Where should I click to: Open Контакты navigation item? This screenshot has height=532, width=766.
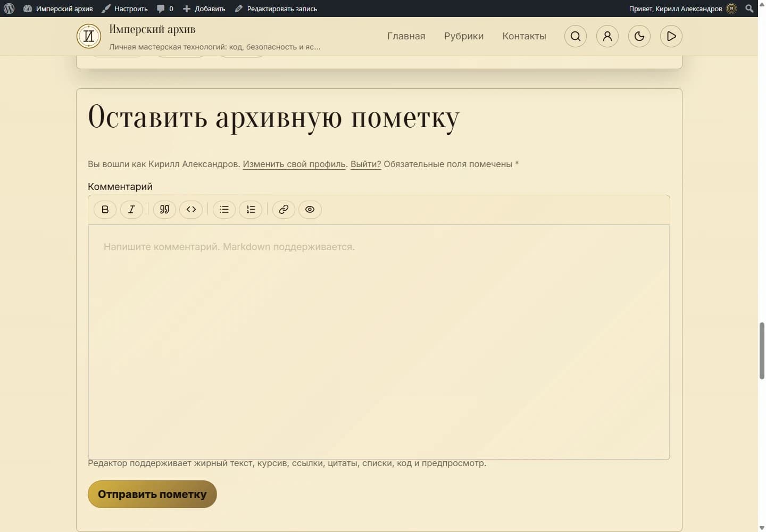tap(524, 36)
